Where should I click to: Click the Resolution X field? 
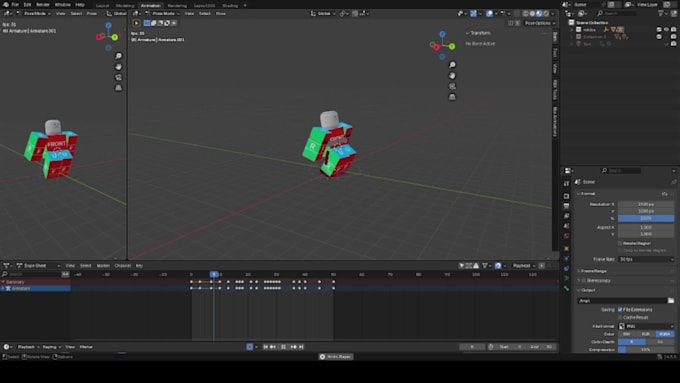coord(646,204)
